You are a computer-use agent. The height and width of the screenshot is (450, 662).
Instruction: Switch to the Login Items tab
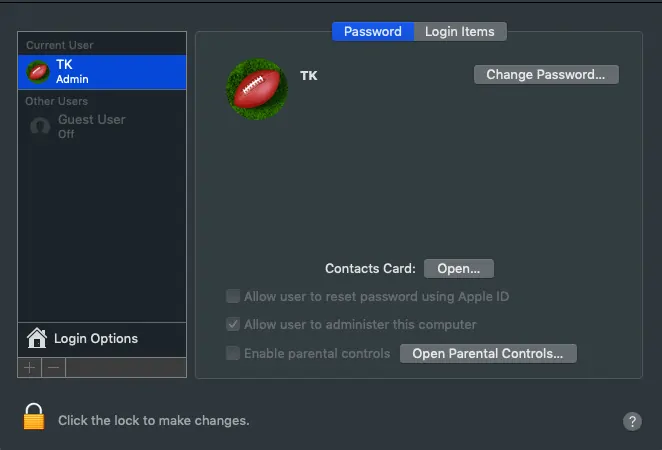pos(459,31)
